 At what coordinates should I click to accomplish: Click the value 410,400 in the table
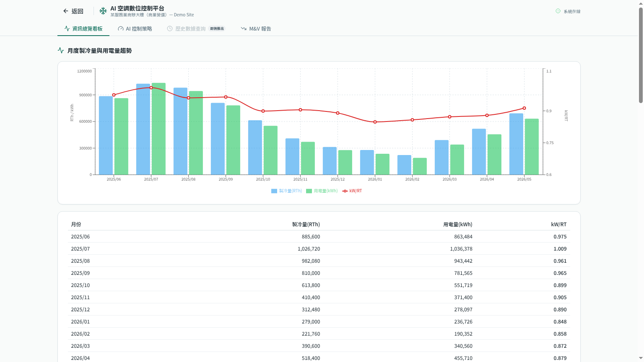(x=311, y=297)
